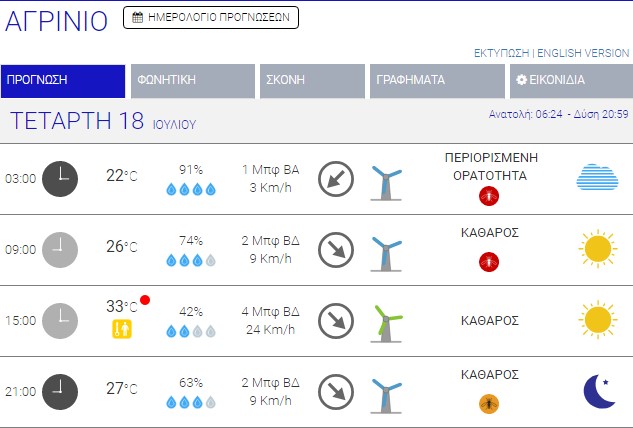Click the cloudy fog icon at 03:00
The image size is (633, 428).
coord(597,178)
